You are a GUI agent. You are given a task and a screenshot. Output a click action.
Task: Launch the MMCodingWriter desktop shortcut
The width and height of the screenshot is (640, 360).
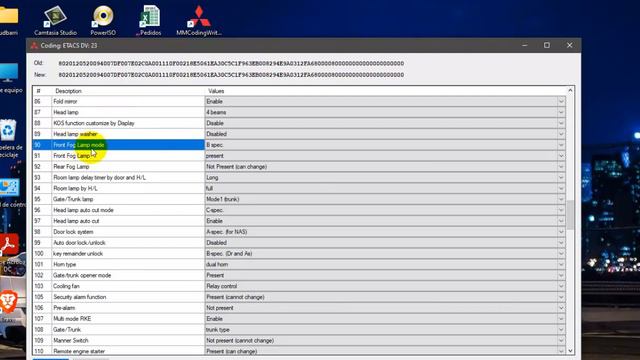click(199, 20)
